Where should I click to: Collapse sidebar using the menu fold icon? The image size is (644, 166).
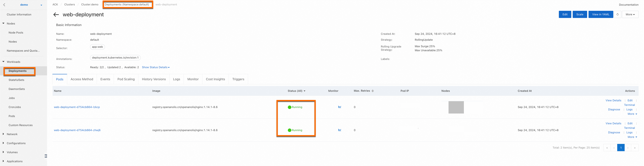pos(46,156)
